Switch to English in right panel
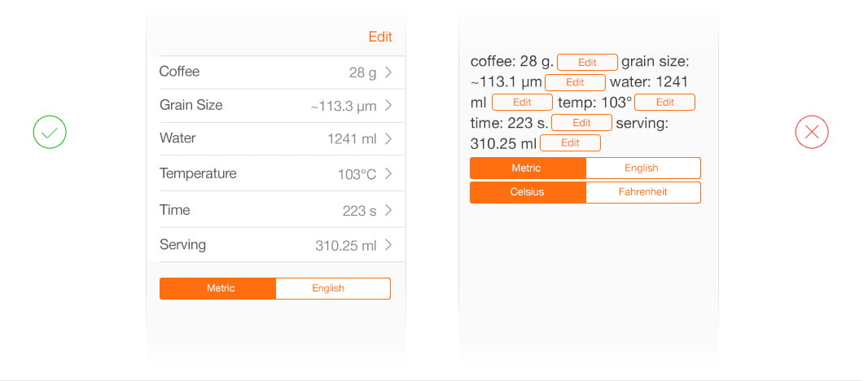 tap(642, 168)
